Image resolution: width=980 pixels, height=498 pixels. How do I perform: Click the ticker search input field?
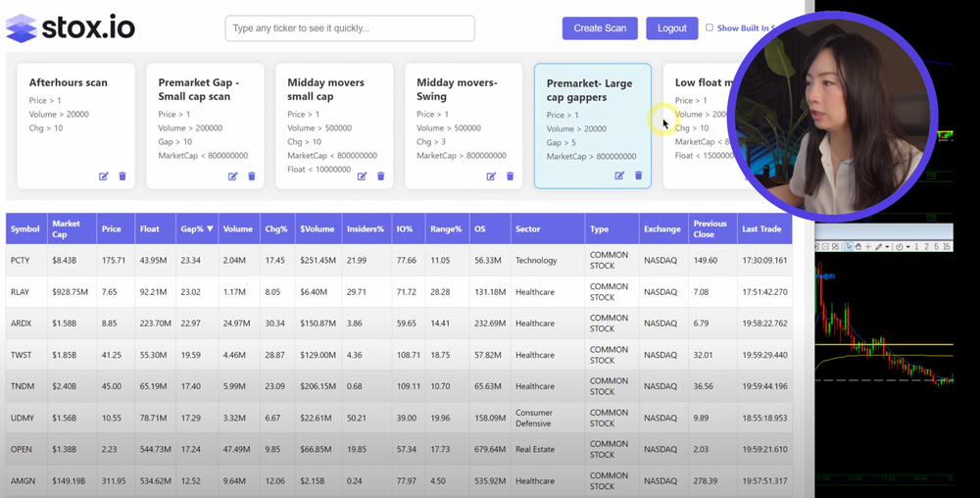coord(350,28)
